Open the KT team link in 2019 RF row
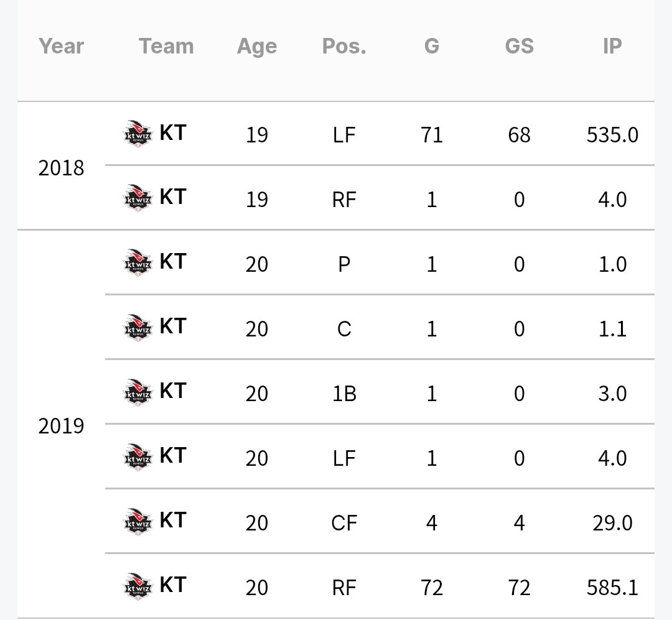The height and width of the screenshot is (620, 672). [173, 585]
